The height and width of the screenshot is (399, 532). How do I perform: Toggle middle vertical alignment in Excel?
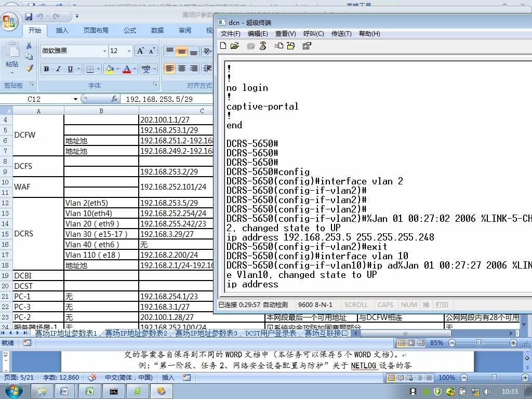tap(182, 51)
